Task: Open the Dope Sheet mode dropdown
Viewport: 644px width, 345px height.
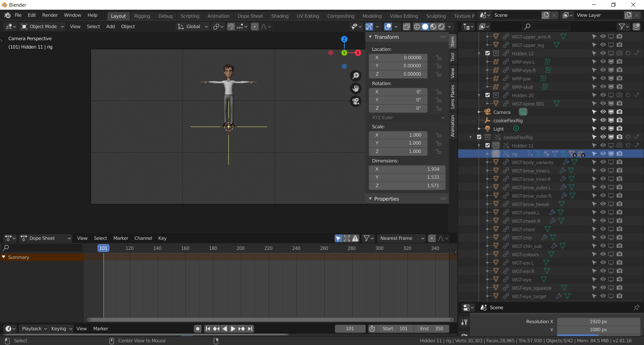Action: click(46, 238)
